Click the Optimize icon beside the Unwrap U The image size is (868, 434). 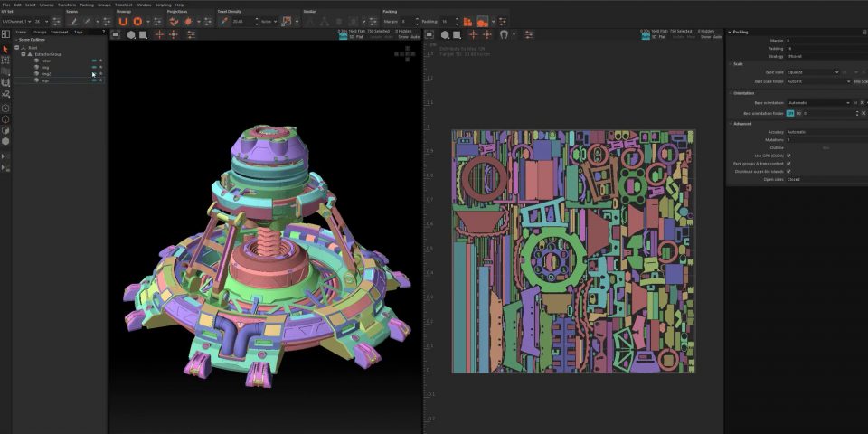[x=138, y=21]
